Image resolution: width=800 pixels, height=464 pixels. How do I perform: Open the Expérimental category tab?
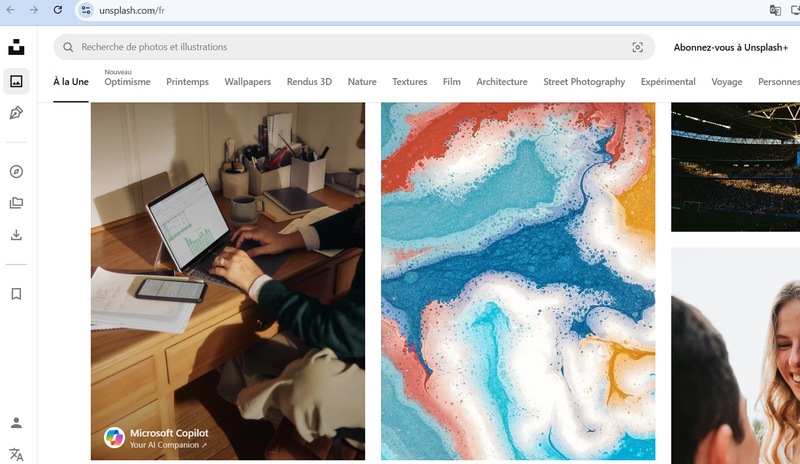668,82
